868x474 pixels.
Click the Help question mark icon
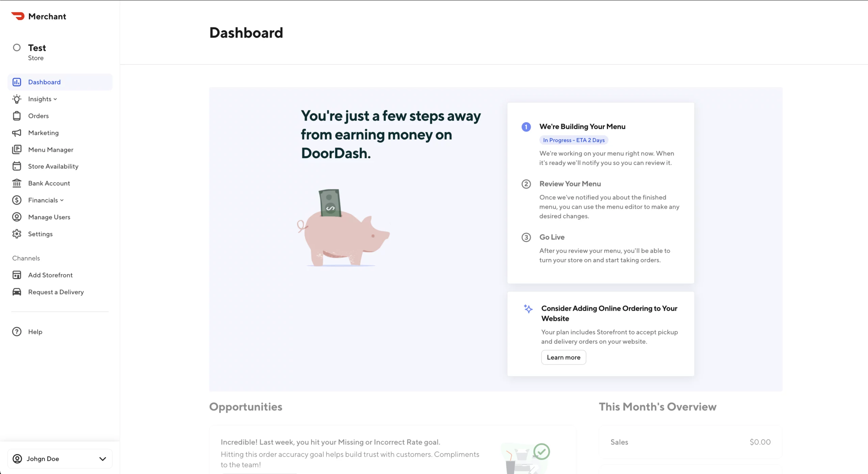tap(17, 331)
